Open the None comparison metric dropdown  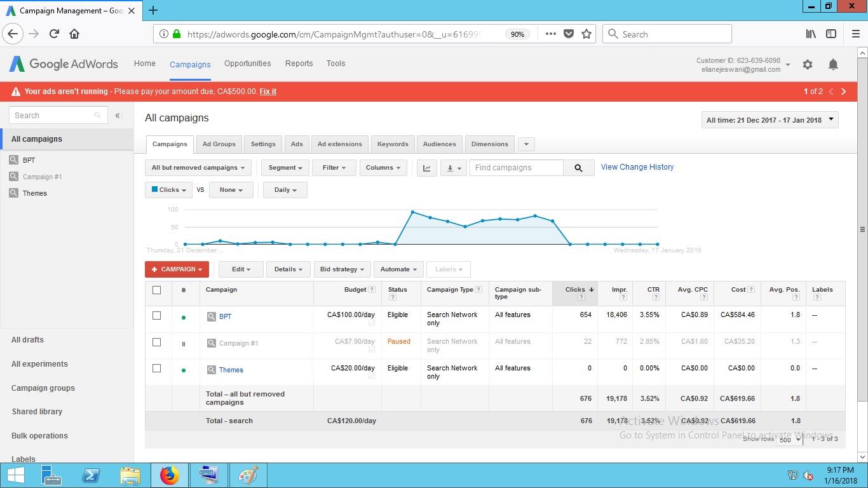coord(231,190)
